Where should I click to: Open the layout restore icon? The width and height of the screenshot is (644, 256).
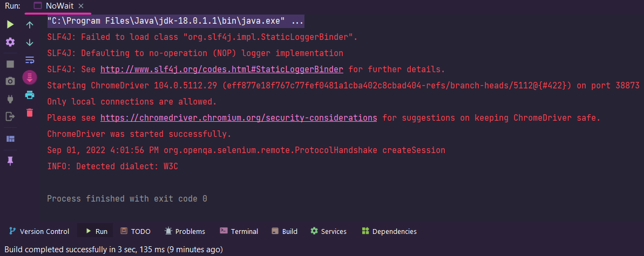pos(10,139)
